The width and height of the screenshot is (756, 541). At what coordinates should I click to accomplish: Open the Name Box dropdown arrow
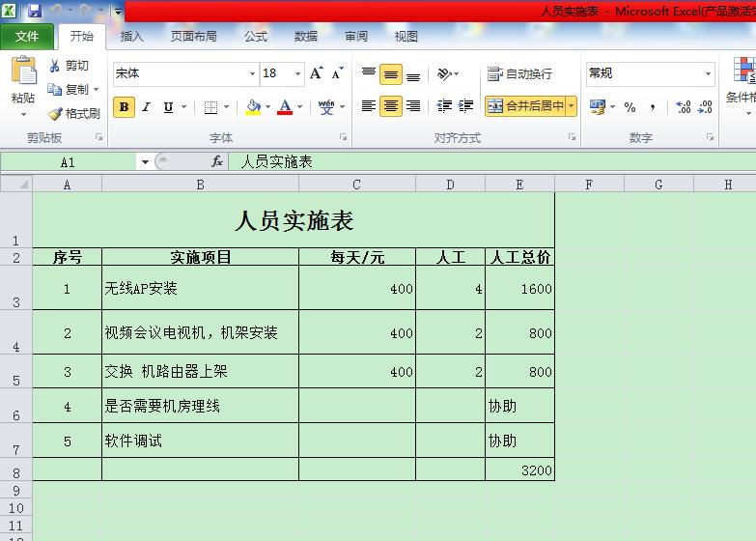tap(145, 162)
